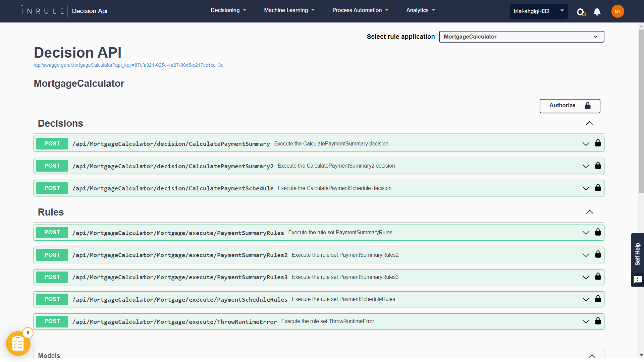Viewport: 644px width, 362px height.
Task: Click the settings gear icon in header
Action: pos(581,12)
